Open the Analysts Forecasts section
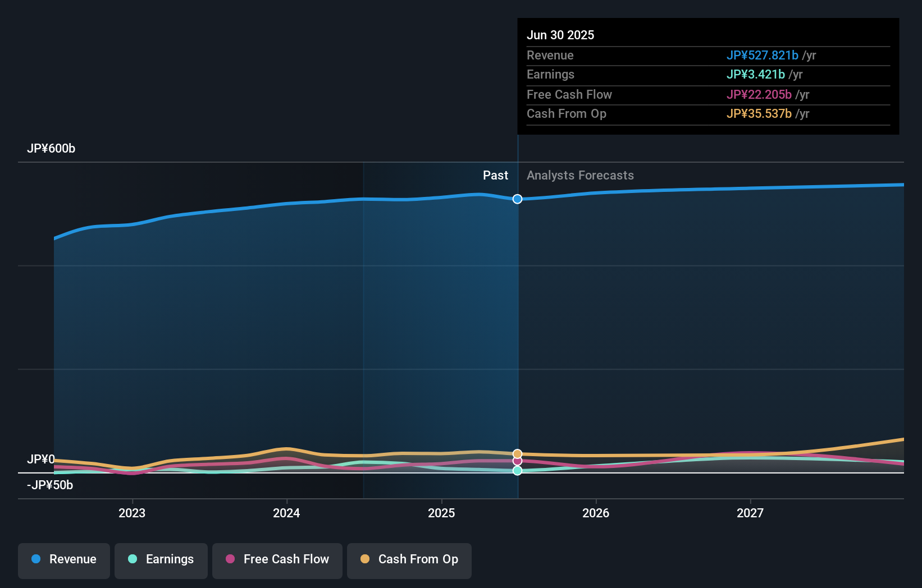This screenshot has width=922, height=588. (x=580, y=175)
